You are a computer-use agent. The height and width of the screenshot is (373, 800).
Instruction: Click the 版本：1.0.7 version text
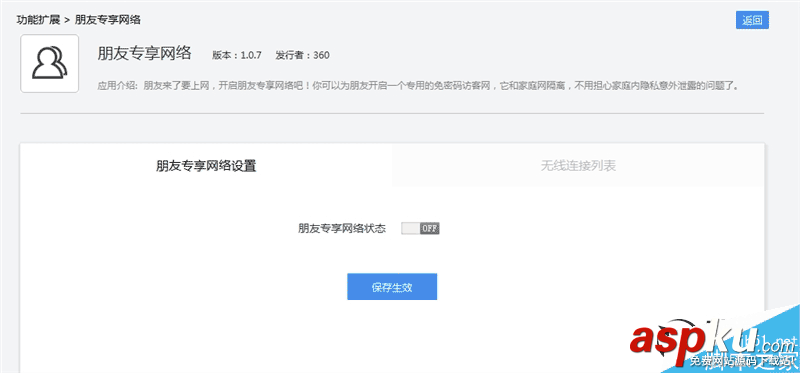[237, 55]
